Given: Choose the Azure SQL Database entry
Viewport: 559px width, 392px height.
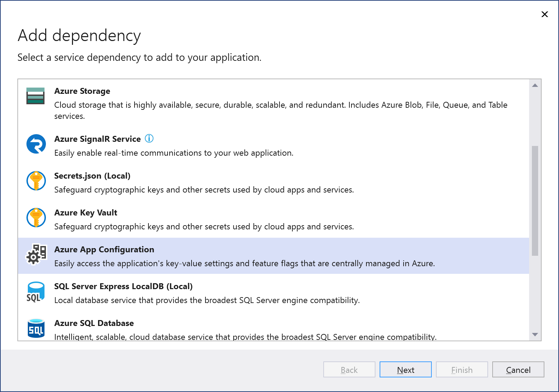Looking at the screenshot, I should pos(94,323).
